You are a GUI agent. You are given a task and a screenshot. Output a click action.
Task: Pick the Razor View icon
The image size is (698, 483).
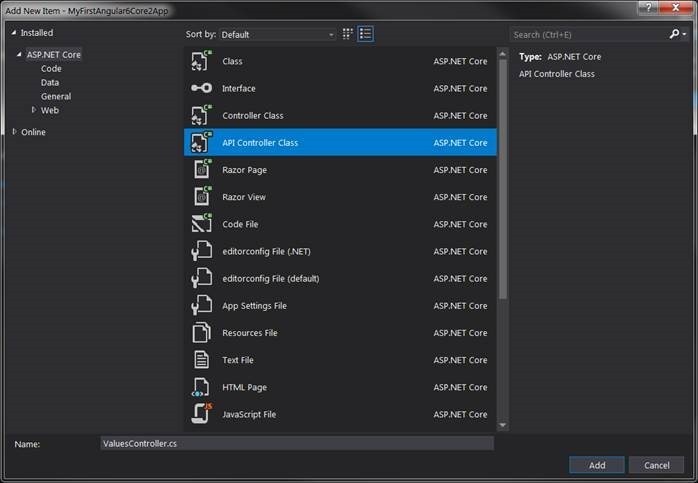pyautogui.click(x=201, y=197)
